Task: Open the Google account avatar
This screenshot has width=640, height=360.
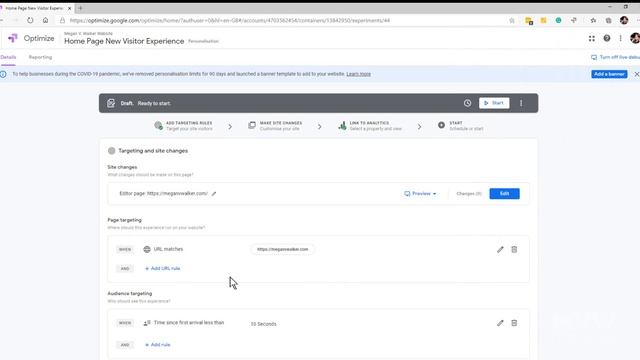Action: point(635,38)
